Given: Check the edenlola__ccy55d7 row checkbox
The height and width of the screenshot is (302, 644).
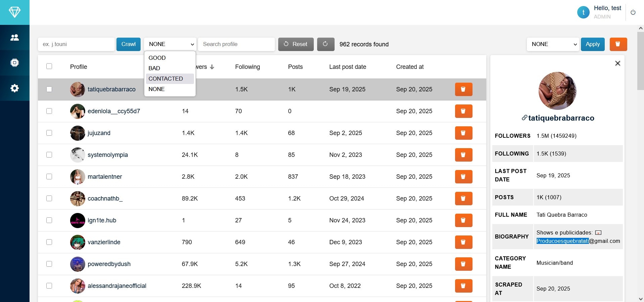Looking at the screenshot, I should point(49,111).
